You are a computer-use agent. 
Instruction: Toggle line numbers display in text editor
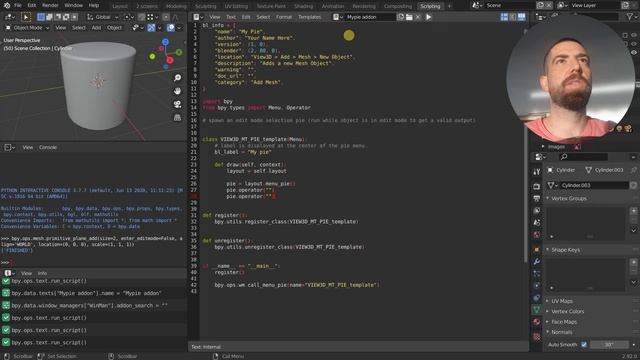tap(504, 17)
